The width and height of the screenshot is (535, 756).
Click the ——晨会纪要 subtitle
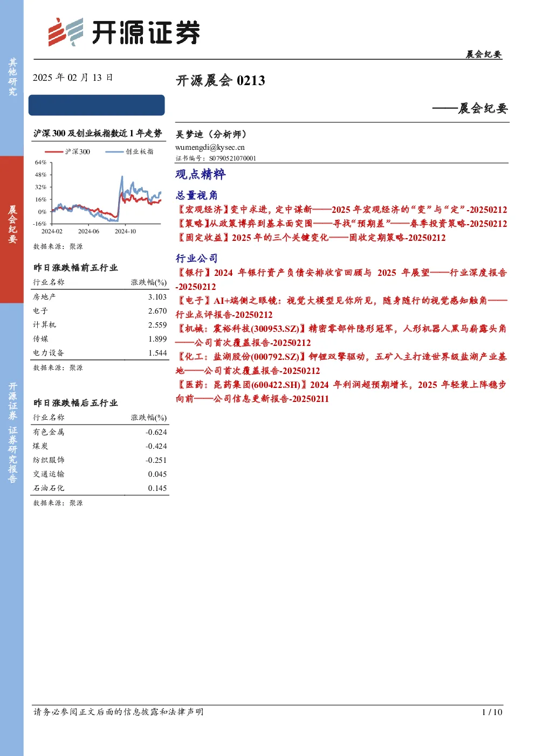(x=470, y=108)
